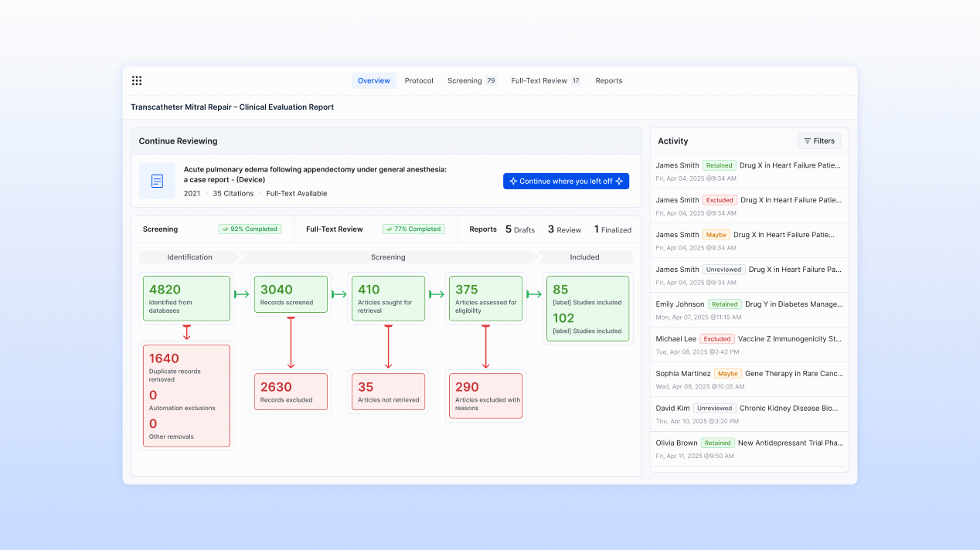Image resolution: width=980 pixels, height=550 pixels.
Task: Open David Kim's Chronic Kidney Disease entry
Action: click(x=749, y=415)
